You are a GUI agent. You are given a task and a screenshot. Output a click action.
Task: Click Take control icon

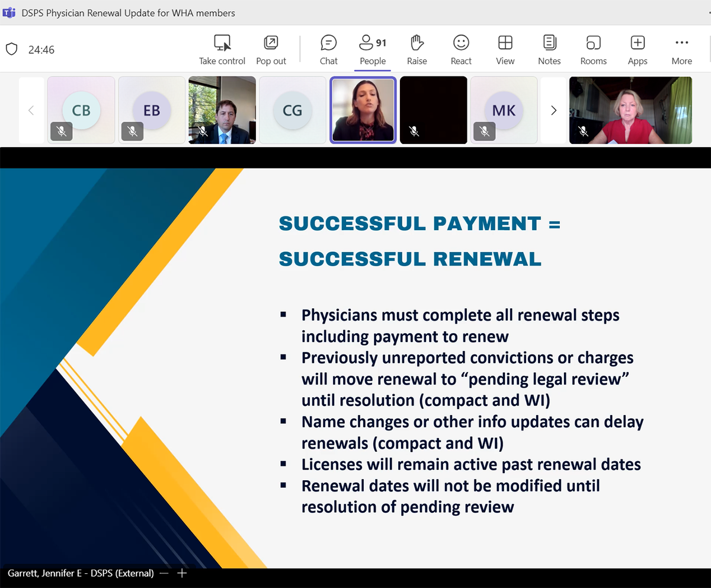pyautogui.click(x=222, y=44)
